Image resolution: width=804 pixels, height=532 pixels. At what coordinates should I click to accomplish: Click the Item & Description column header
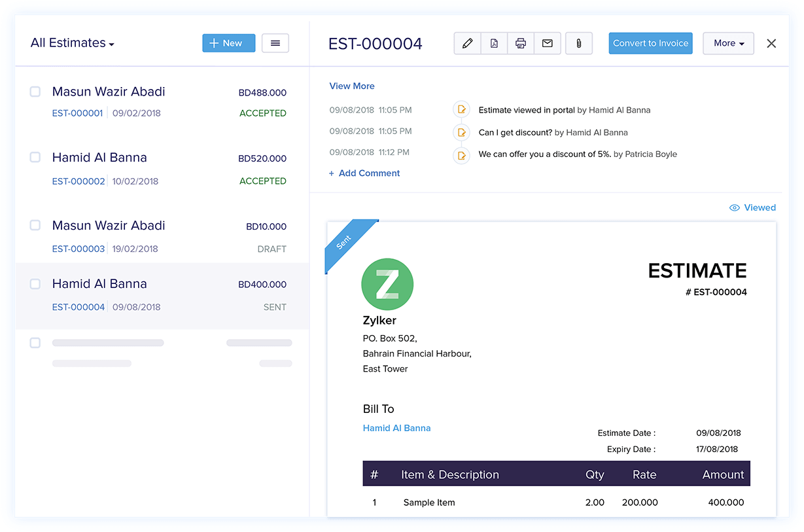(x=450, y=474)
